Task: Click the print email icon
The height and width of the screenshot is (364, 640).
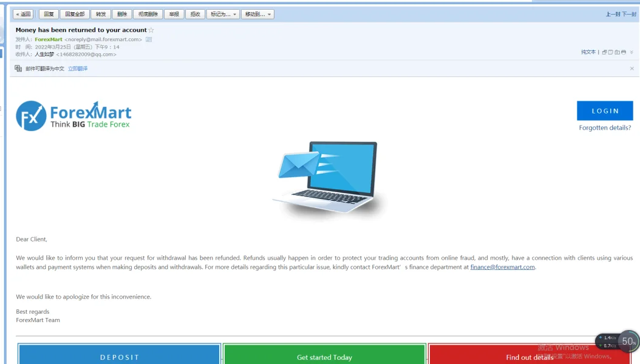Action: (623, 52)
